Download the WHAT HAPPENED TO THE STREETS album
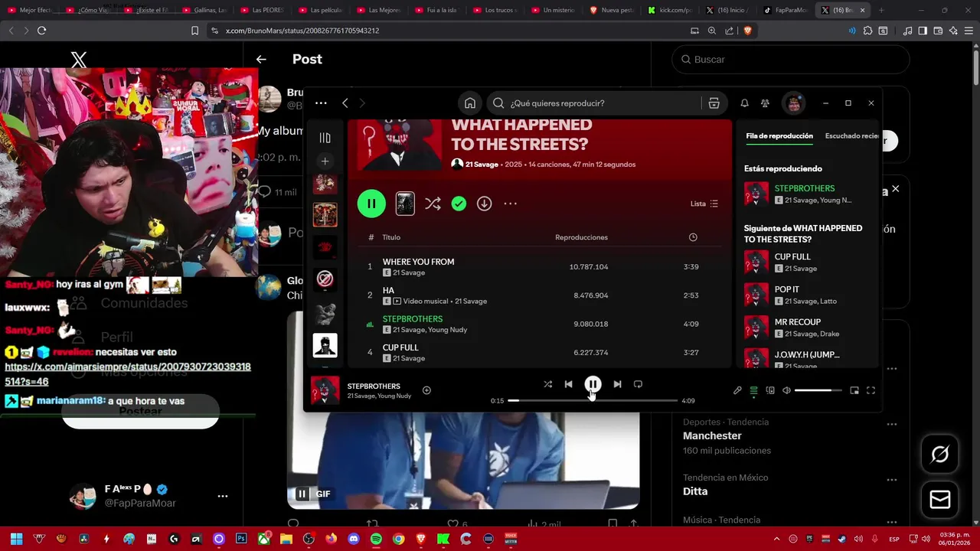Viewport: 980px width, 551px height. coord(484,204)
